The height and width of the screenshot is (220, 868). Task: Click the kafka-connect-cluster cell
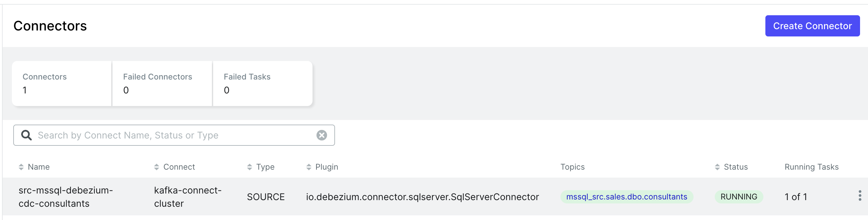coord(188,197)
